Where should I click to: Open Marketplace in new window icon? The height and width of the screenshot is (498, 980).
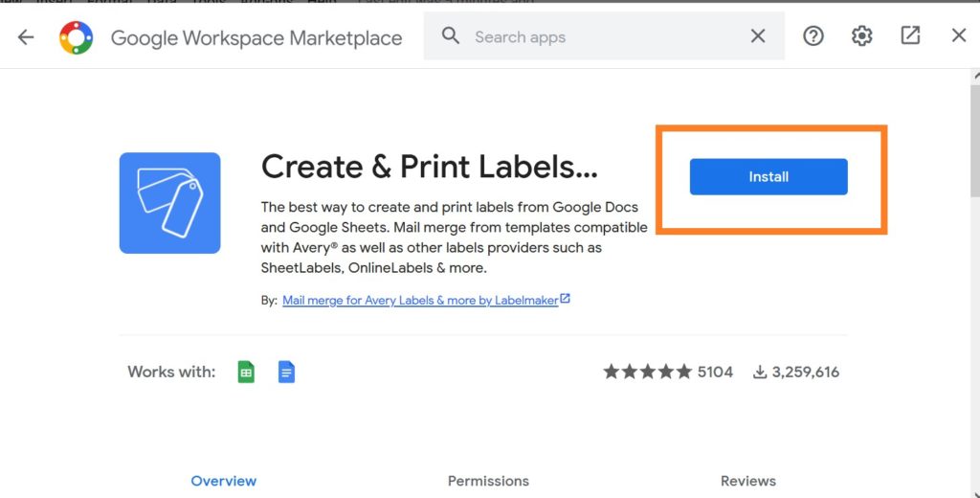click(910, 35)
